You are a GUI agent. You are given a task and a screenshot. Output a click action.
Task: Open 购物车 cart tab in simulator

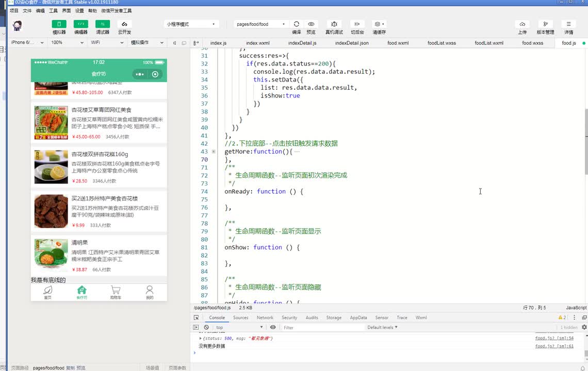(116, 292)
